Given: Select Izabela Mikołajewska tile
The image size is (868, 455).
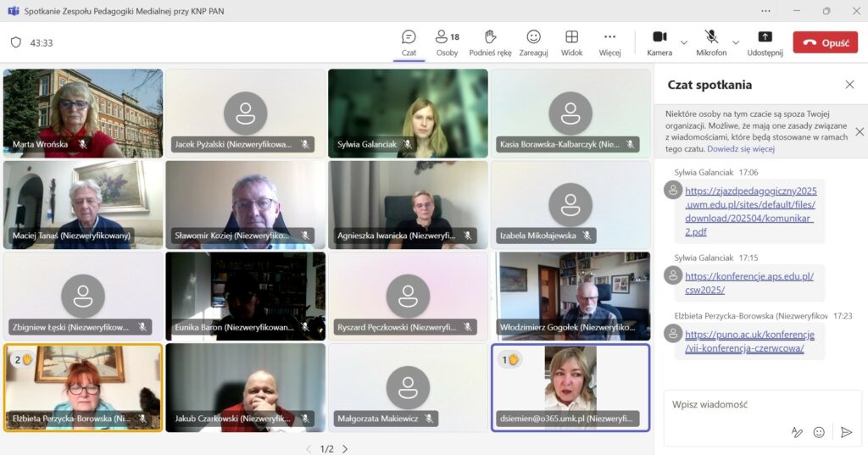Looking at the screenshot, I should pyautogui.click(x=570, y=205).
